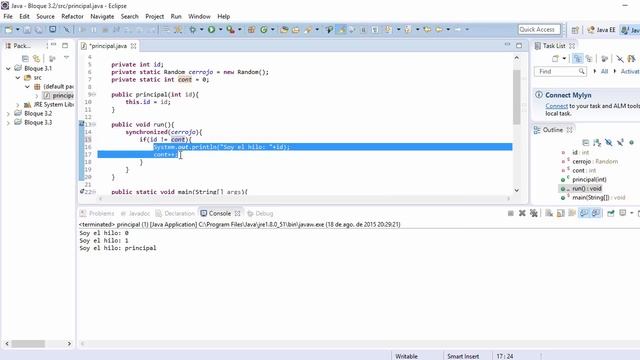Screen dimensions: 640x360
Task: Collapse the Bloque 3.1 project node
Action: tap(8, 69)
